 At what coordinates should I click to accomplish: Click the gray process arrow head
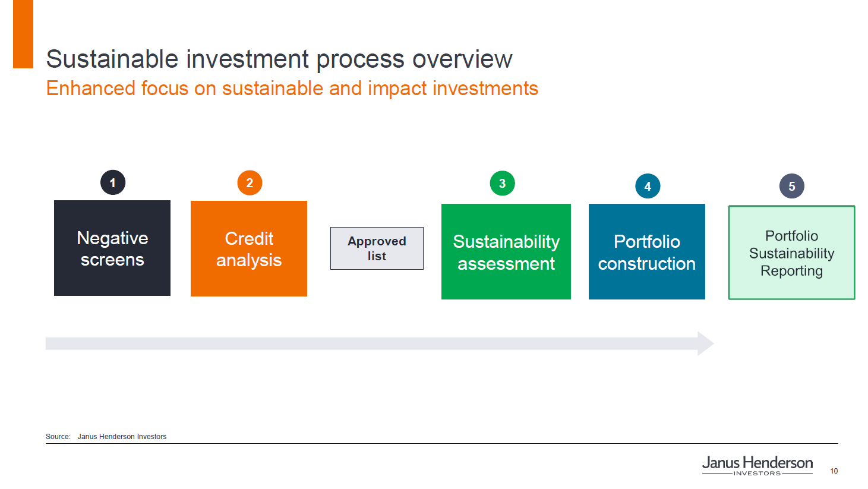click(705, 343)
